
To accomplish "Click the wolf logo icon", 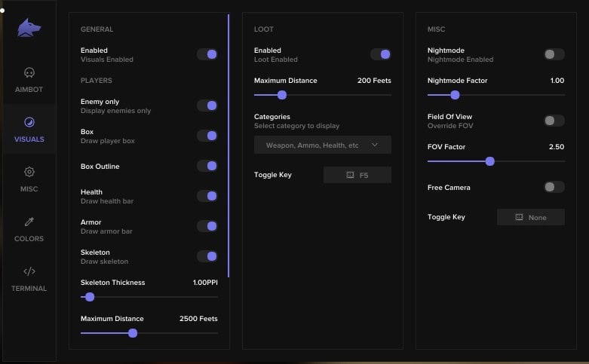I will tap(29, 28).
